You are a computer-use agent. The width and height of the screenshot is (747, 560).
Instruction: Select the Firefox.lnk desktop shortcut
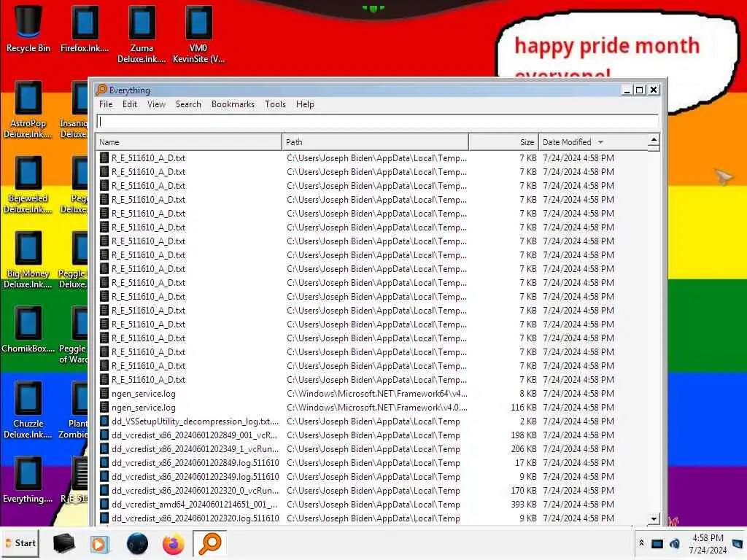85,29
